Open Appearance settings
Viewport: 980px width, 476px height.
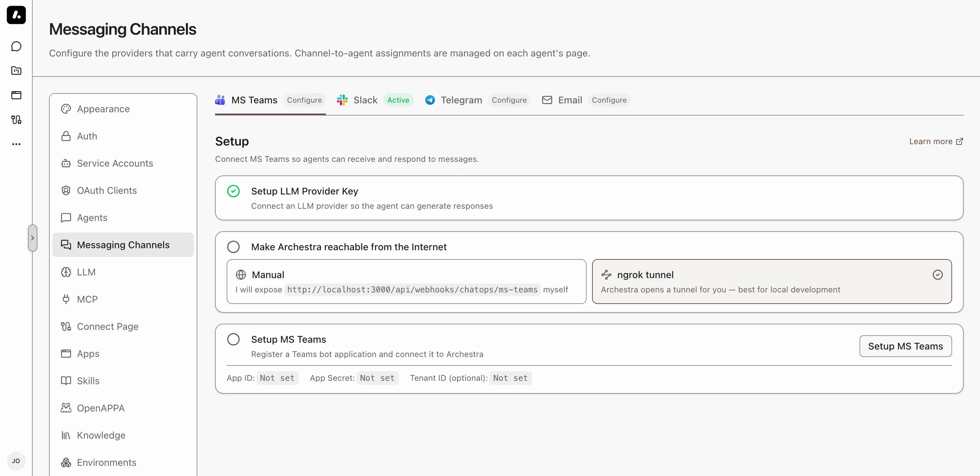coord(123,109)
